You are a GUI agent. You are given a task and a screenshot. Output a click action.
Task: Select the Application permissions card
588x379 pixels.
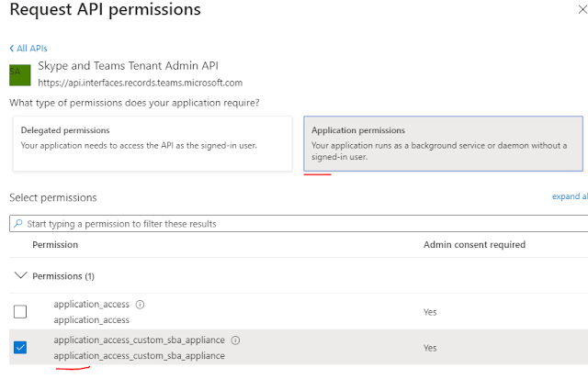point(443,143)
